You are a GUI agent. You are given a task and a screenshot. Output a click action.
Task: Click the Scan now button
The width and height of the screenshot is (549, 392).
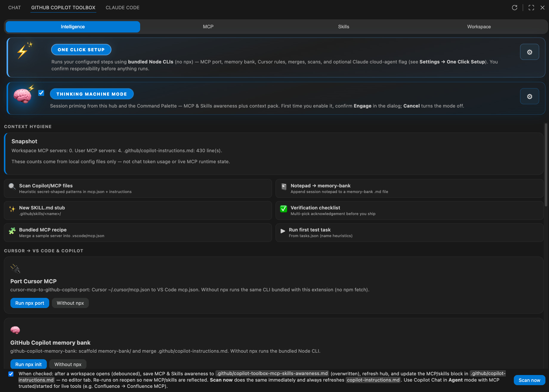point(529,380)
